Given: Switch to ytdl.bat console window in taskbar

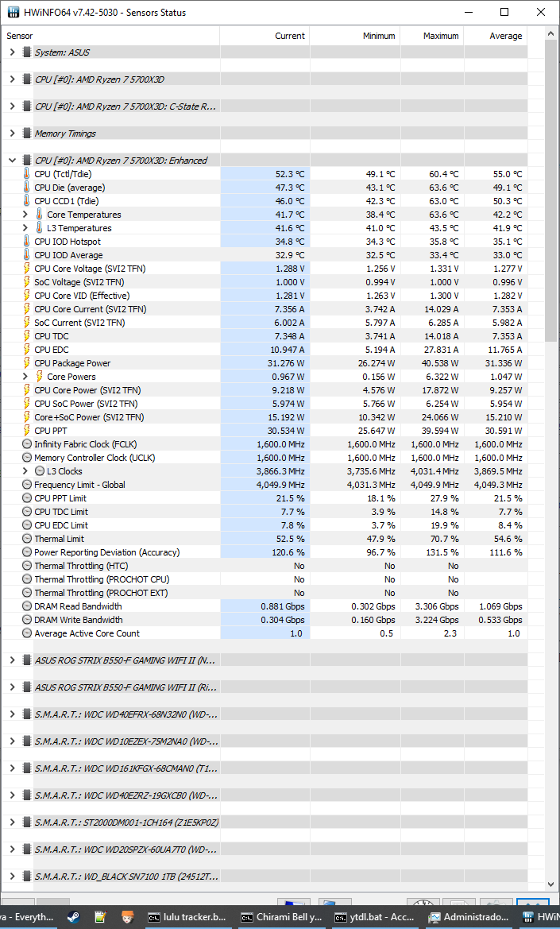Looking at the screenshot, I should (x=374, y=916).
